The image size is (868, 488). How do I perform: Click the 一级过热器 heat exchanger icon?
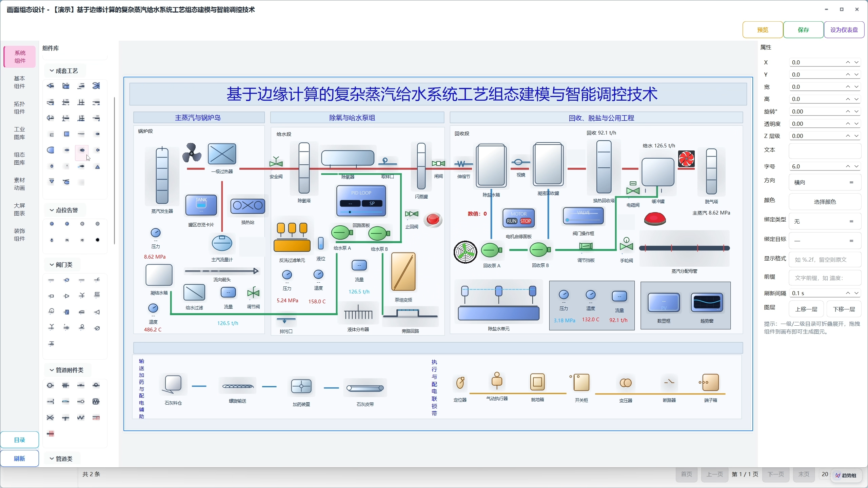pyautogui.click(x=222, y=154)
